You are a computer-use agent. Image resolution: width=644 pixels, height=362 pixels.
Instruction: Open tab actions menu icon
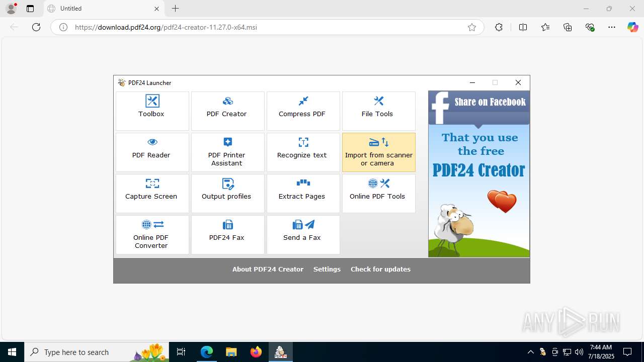coord(30,9)
